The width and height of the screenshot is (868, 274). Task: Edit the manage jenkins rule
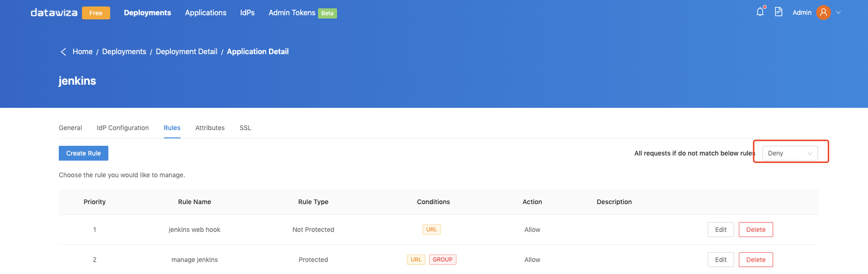pyautogui.click(x=721, y=259)
